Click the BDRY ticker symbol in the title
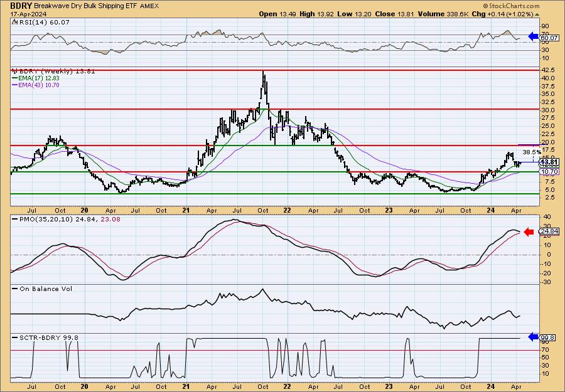Image resolution: width=565 pixels, height=392 pixels. [21, 6]
